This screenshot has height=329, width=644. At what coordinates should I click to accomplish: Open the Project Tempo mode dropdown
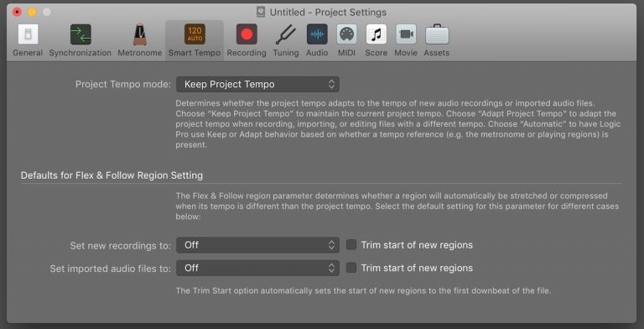(x=258, y=84)
